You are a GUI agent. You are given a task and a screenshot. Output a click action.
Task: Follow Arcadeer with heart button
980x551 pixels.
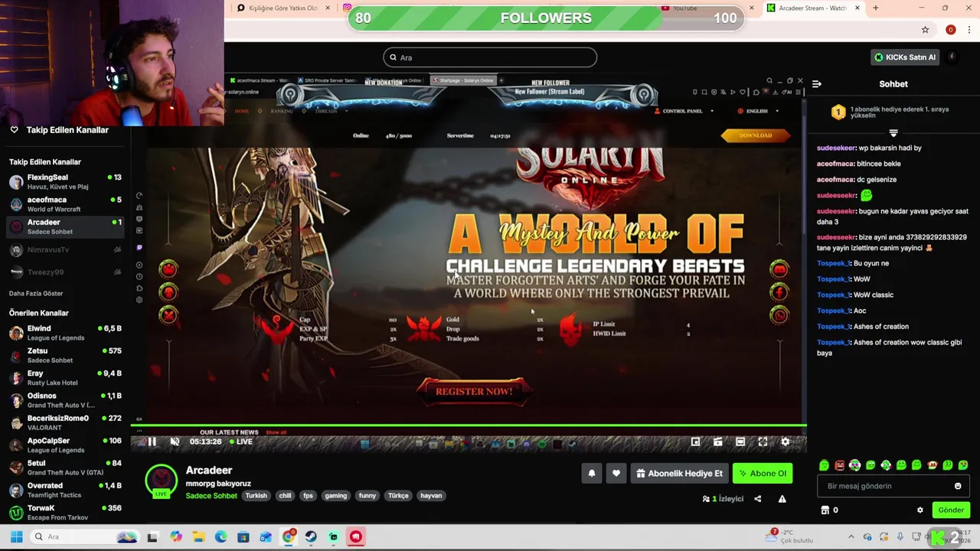[x=616, y=473]
